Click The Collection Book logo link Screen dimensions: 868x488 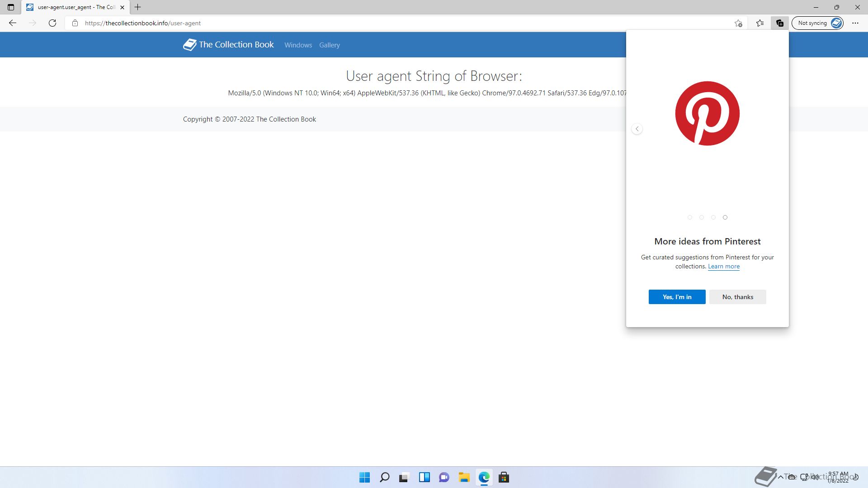(228, 45)
